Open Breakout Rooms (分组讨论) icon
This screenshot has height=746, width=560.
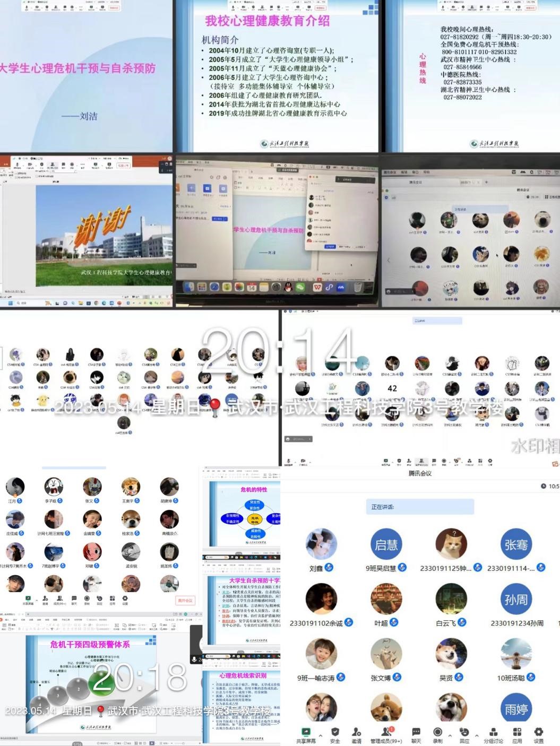493,733
